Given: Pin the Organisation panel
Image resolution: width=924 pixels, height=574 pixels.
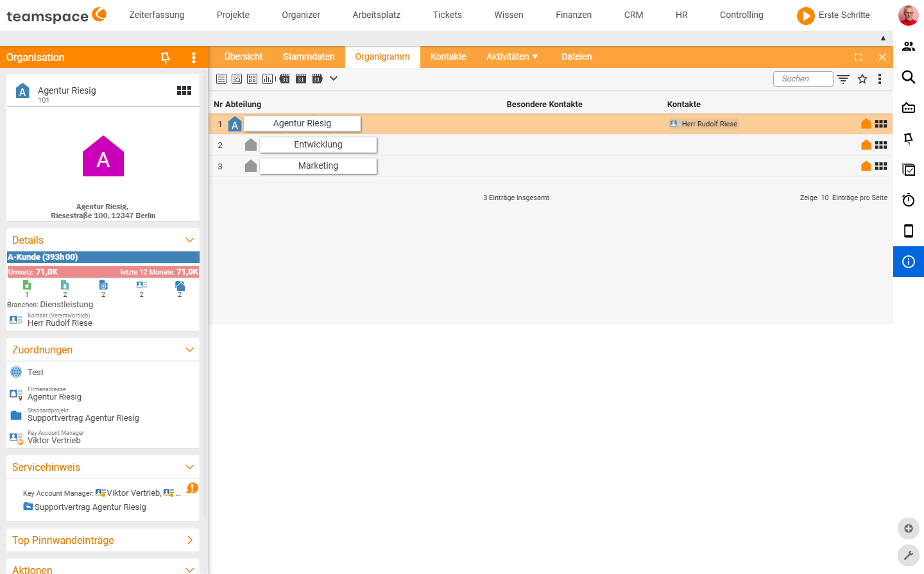Looking at the screenshot, I should (x=166, y=58).
